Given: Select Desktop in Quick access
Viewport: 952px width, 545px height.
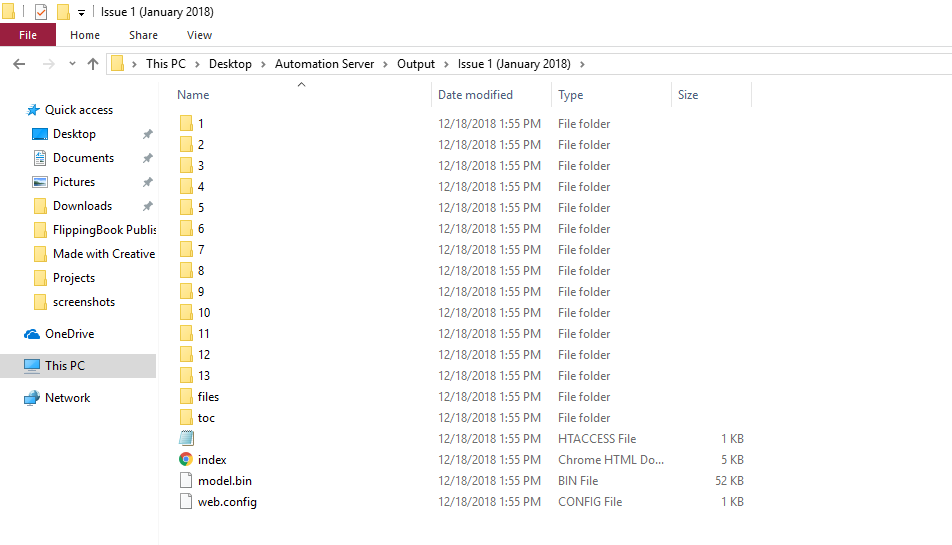Looking at the screenshot, I should pyautogui.click(x=74, y=134).
